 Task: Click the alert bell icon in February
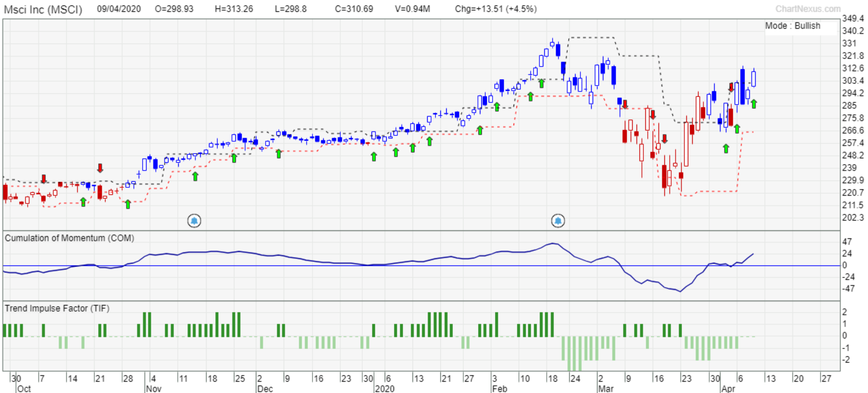[558, 221]
